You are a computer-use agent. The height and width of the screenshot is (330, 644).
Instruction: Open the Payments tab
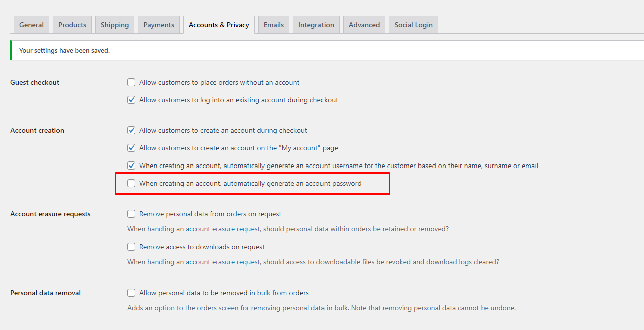coord(159,25)
